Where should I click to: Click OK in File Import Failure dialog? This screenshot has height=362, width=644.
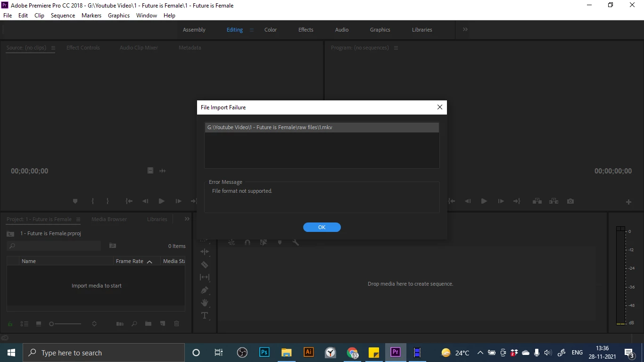[x=322, y=227]
